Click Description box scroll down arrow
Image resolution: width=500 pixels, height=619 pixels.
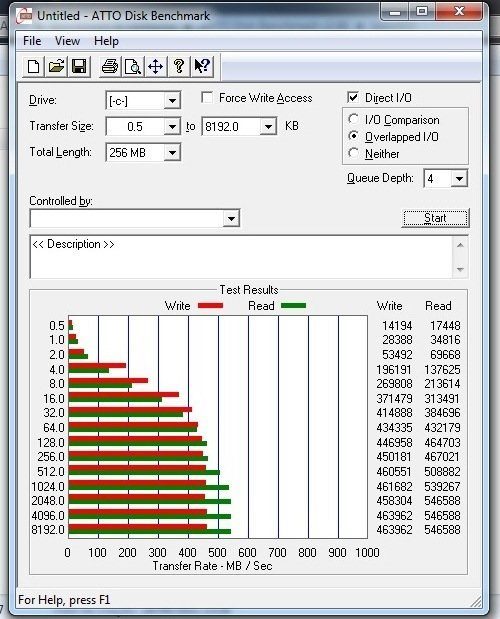tap(460, 269)
